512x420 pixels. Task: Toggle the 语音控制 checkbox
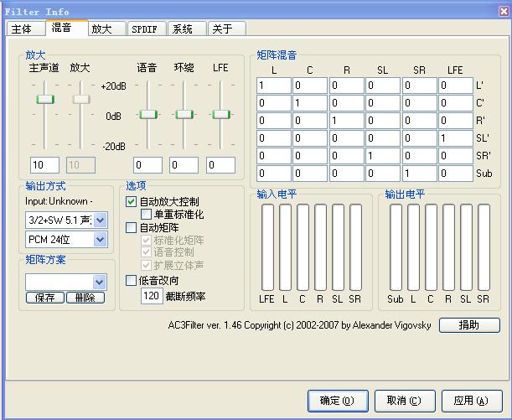point(146,252)
